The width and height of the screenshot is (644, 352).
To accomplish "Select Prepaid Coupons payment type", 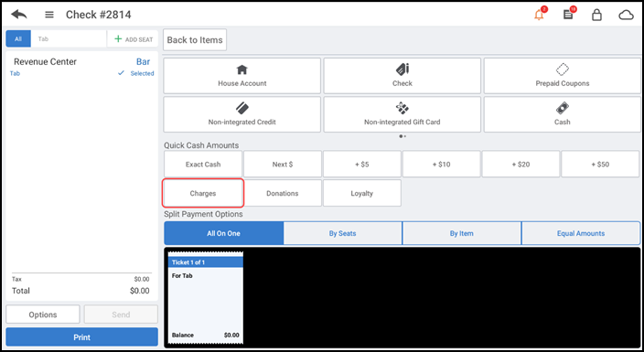I will [563, 76].
